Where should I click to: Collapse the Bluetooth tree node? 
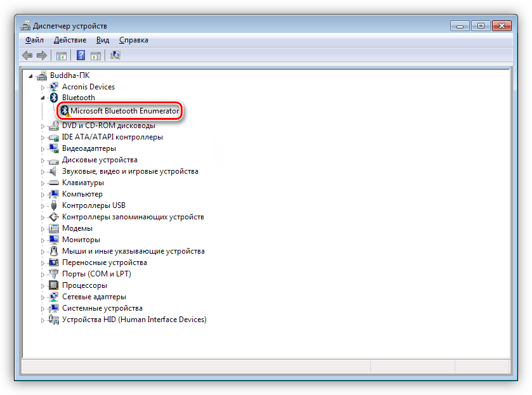point(43,98)
